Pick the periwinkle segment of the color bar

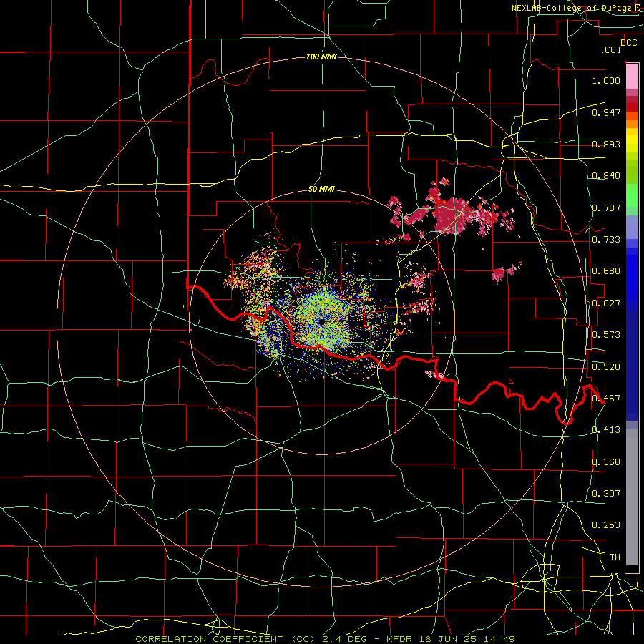click(x=632, y=227)
